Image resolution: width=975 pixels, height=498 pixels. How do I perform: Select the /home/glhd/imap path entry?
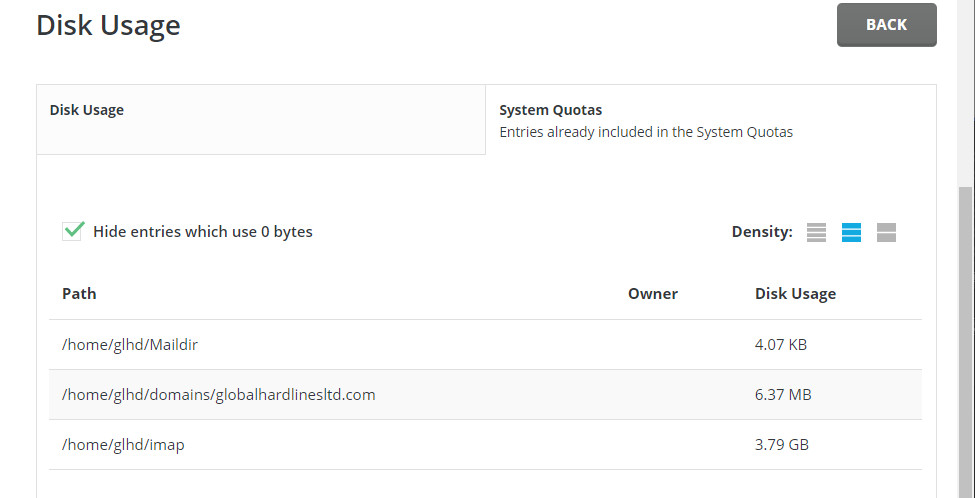pos(123,445)
